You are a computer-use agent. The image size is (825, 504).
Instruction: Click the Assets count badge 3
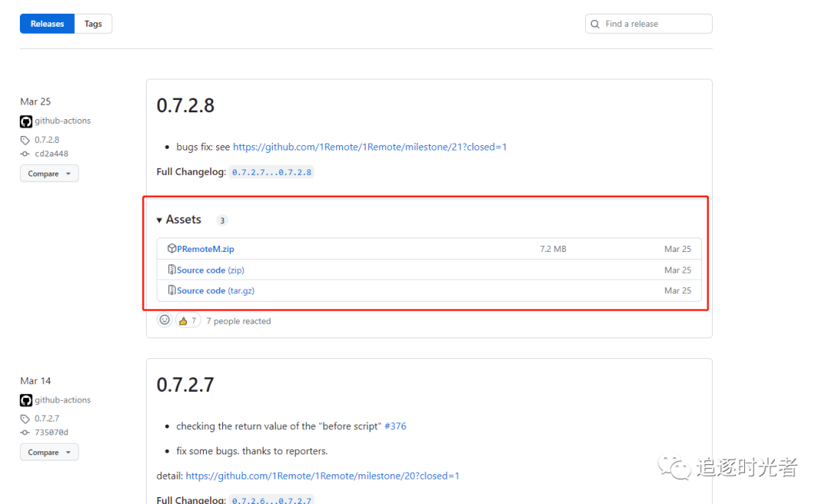pyautogui.click(x=222, y=221)
